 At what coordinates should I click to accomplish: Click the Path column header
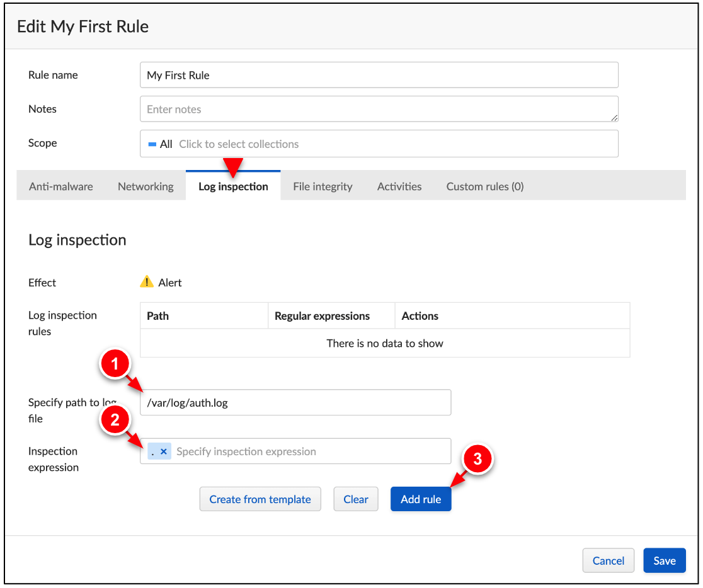[157, 315]
